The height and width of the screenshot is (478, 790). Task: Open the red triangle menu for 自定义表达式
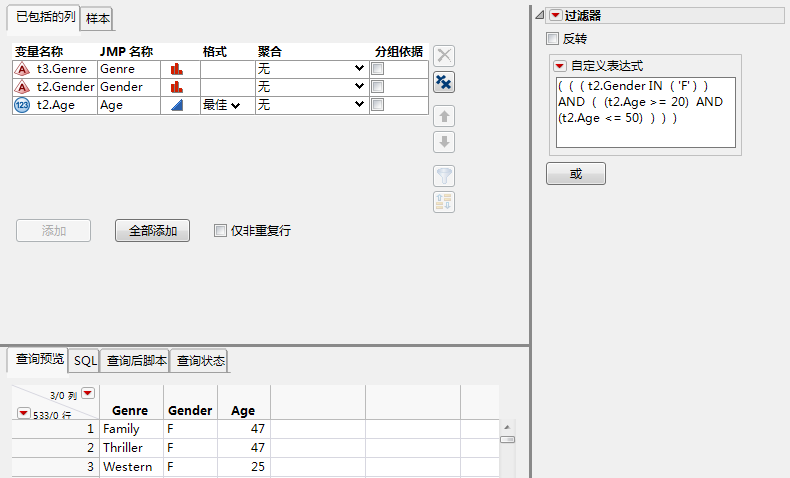point(560,66)
